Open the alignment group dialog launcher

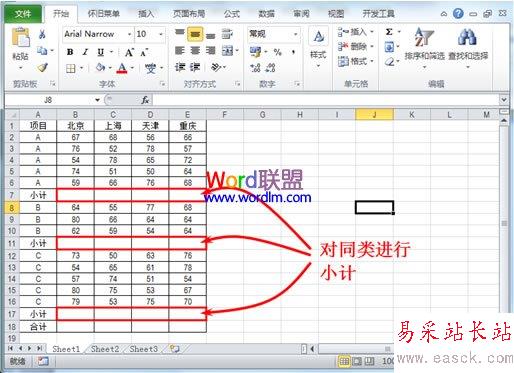tap(238, 84)
